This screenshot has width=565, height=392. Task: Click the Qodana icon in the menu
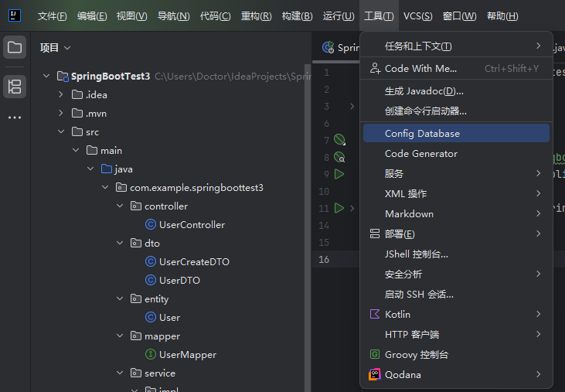tap(374, 375)
